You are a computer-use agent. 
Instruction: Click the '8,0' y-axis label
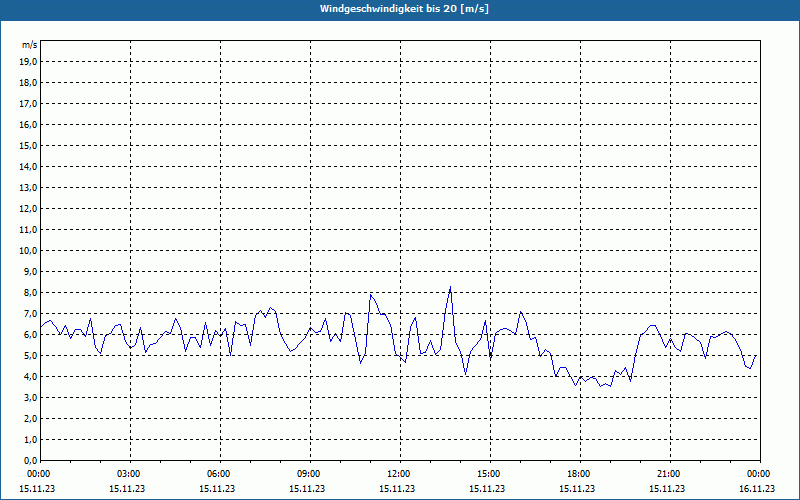30,292
